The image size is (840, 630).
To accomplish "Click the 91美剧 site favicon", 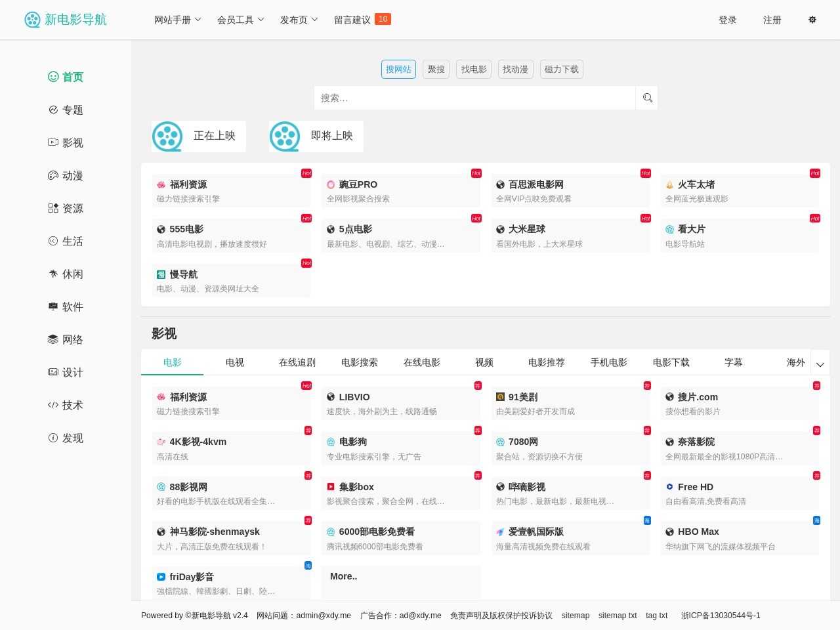I will click(500, 397).
